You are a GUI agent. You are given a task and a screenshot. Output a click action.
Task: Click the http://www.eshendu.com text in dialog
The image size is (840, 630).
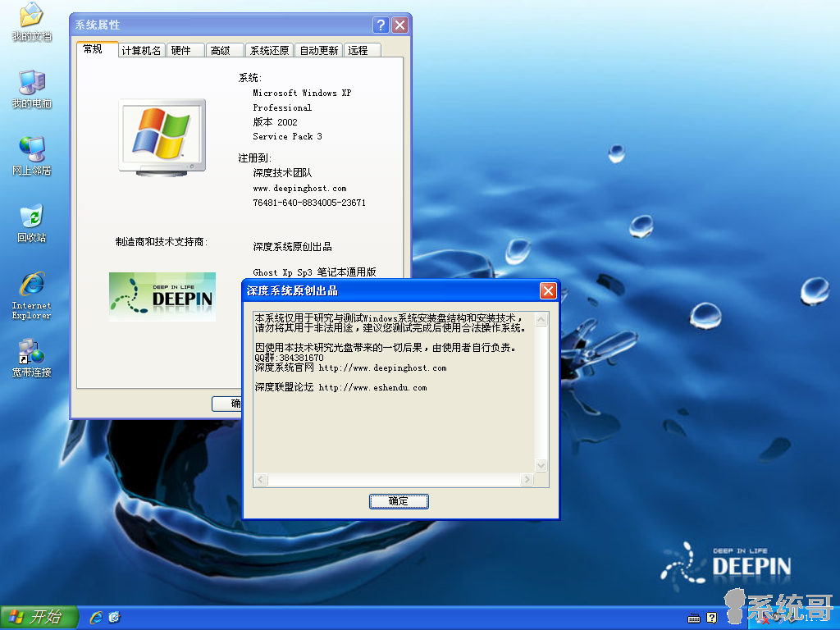pyautogui.click(x=373, y=388)
